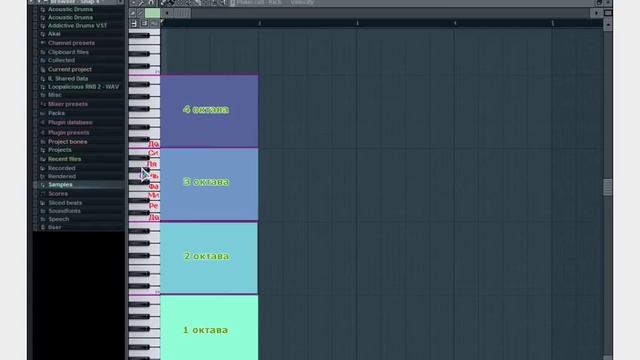640x360 pixels.
Task: Expand Loopalicious RNB 2 - WAV folder
Action: (x=84, y=87)
